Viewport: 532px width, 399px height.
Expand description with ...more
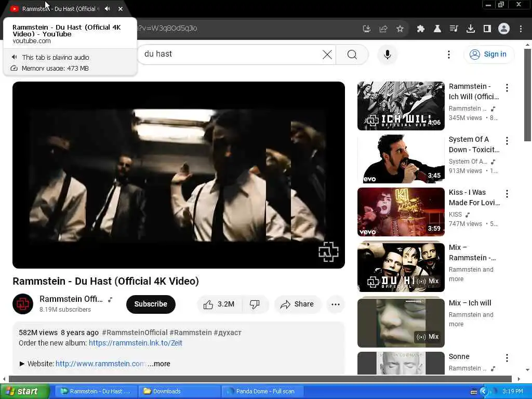point(159,364)
